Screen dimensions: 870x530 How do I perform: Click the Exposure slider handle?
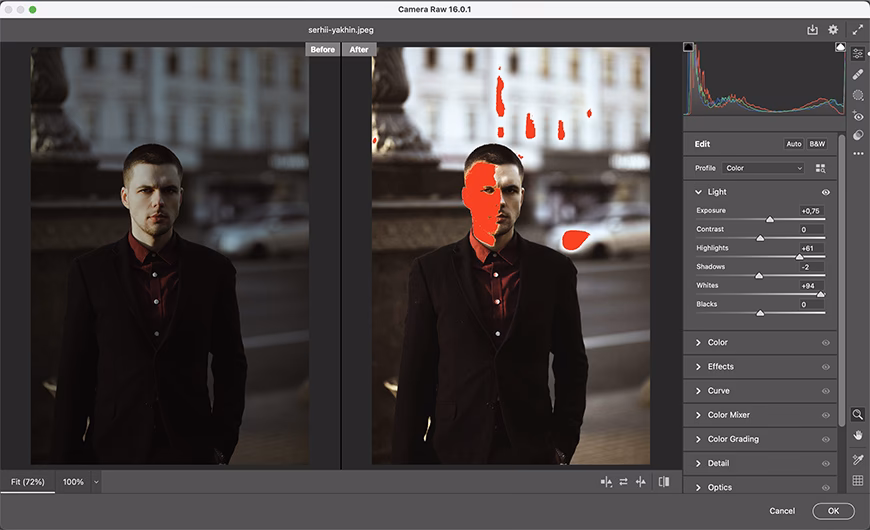point(770,220)
